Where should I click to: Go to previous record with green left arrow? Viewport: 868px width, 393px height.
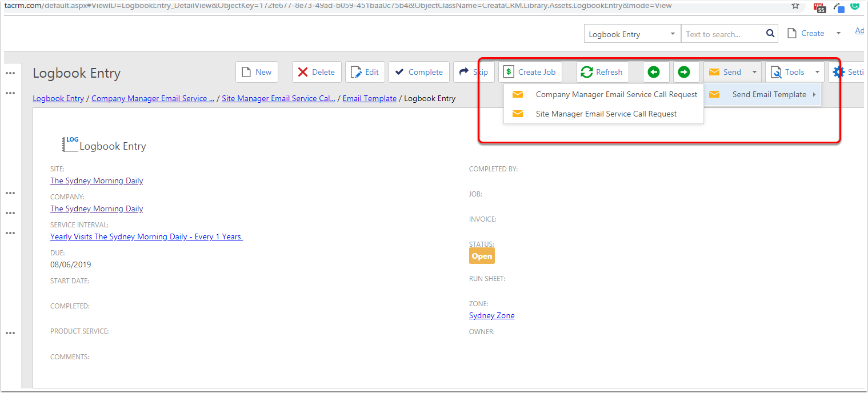click(x=654, y=72)
